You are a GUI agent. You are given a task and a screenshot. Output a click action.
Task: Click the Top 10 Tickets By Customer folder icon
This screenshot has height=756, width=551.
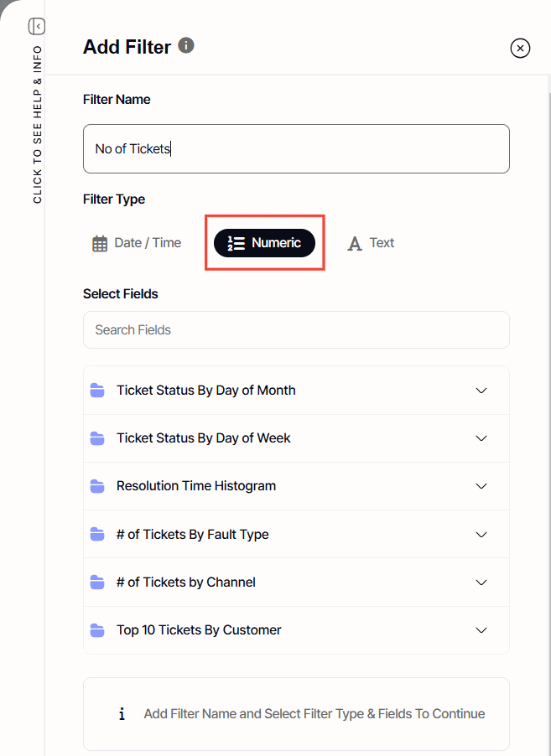[97, 630]
